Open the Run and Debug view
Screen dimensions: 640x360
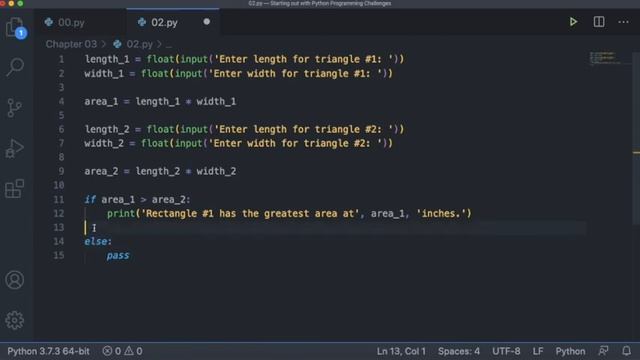(15, 148)
